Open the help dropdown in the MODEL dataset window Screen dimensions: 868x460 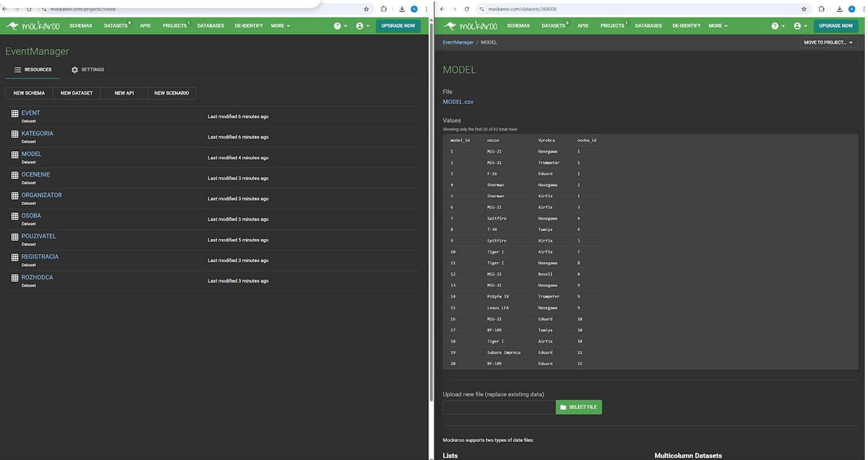point(779,26)
